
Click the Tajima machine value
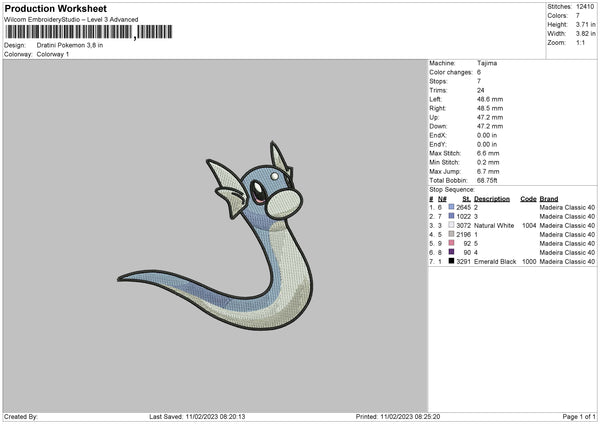tap(487, 63)
